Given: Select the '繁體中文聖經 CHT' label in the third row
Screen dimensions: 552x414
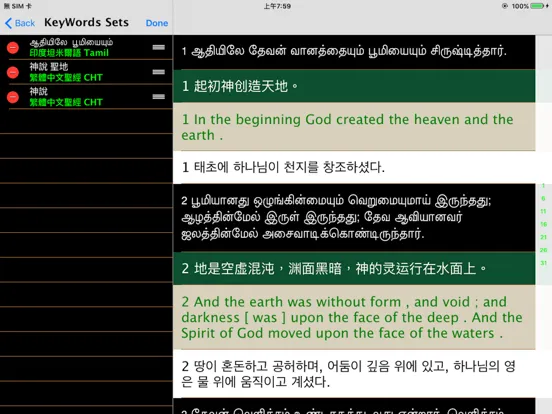Looking at the screenshot, I should (66, 102).
